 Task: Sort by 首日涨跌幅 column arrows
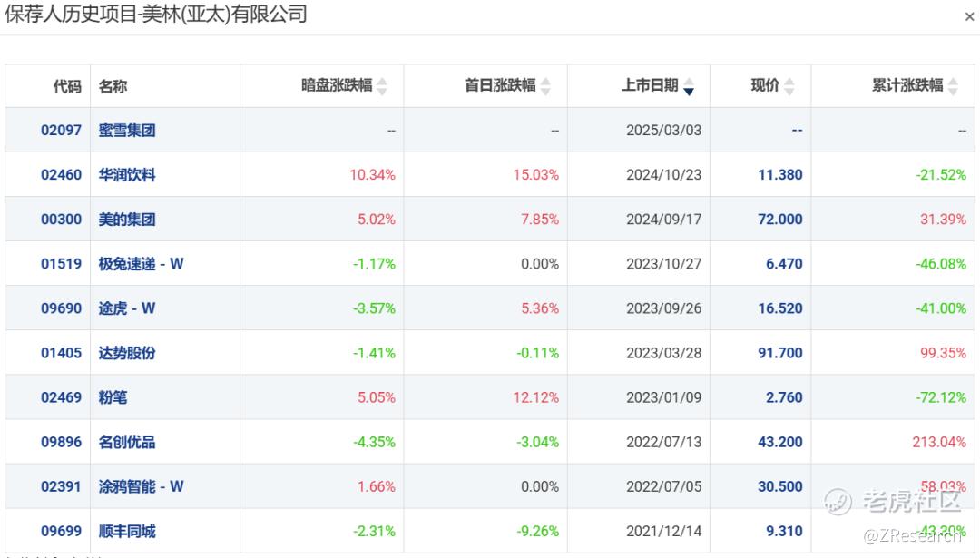(545, 86)
